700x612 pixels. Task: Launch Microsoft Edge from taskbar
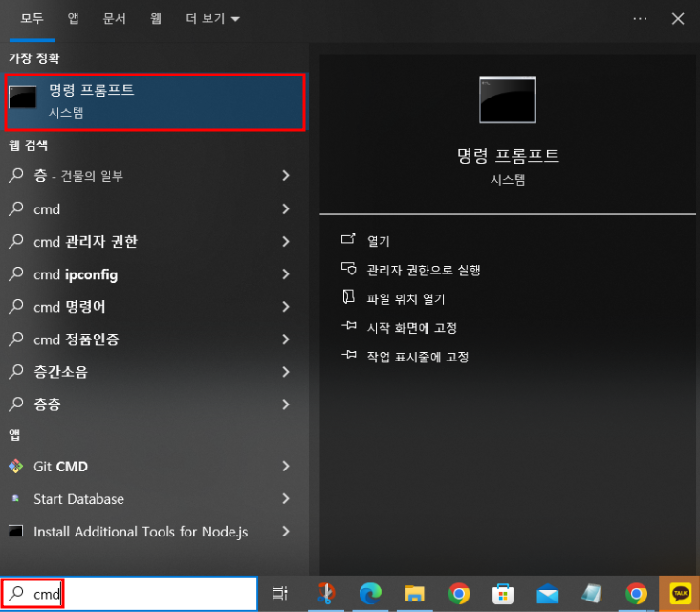pyautogui.click(x=370, y=594)
